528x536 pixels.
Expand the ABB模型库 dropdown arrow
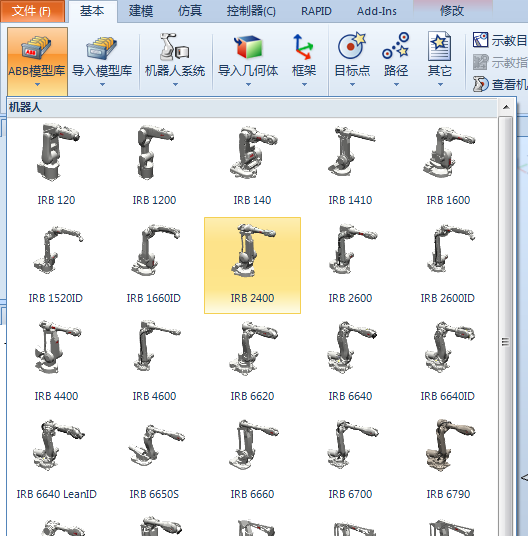[x=37, y=84]
